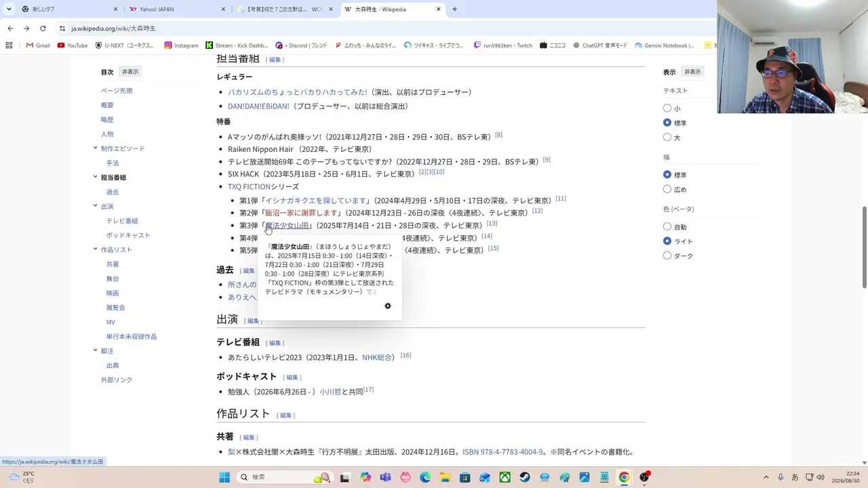
Task: Reload the Wikipedia page
Action: click(x=43, y=28)
